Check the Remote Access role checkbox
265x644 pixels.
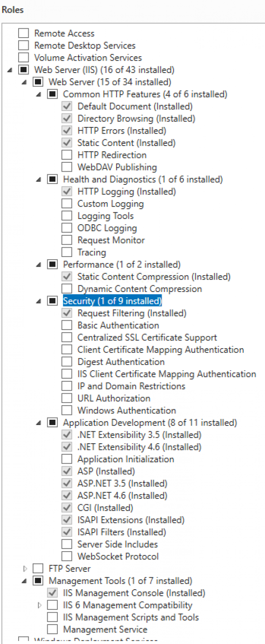point(23,33)
